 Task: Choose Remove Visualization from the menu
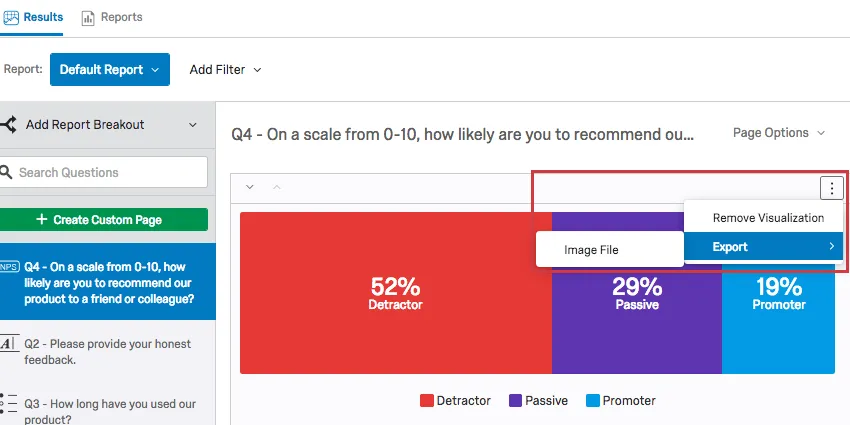(768, 217)
